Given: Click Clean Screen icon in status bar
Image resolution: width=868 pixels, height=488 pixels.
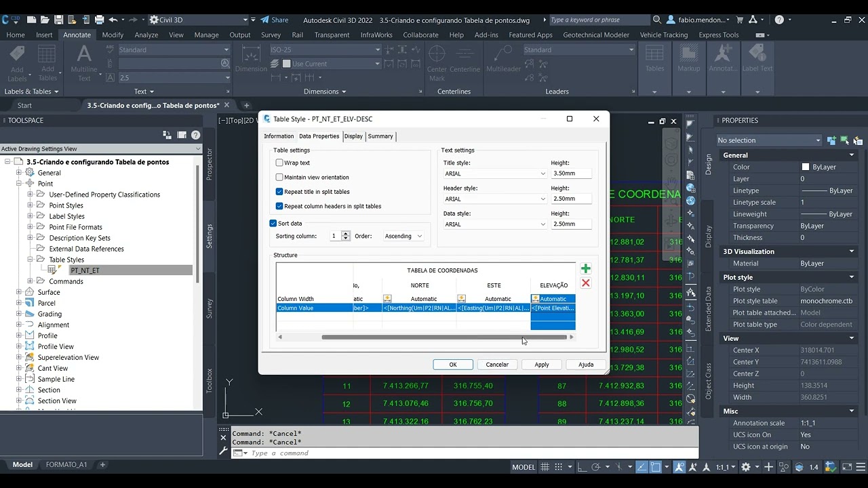Looking at the screenshot, I should pyautogui.click(x=847, y=467).
